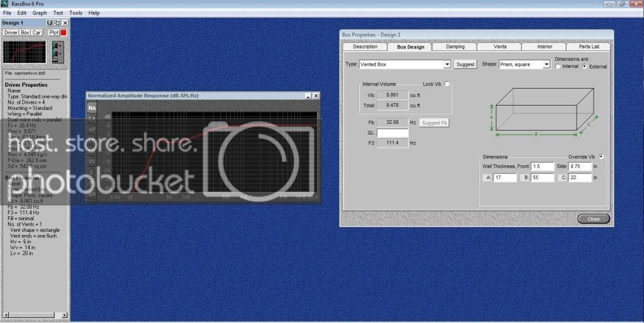Close the Box Properties dialog
The width and height of the screenshot is (644, 323).
[594, 219]
